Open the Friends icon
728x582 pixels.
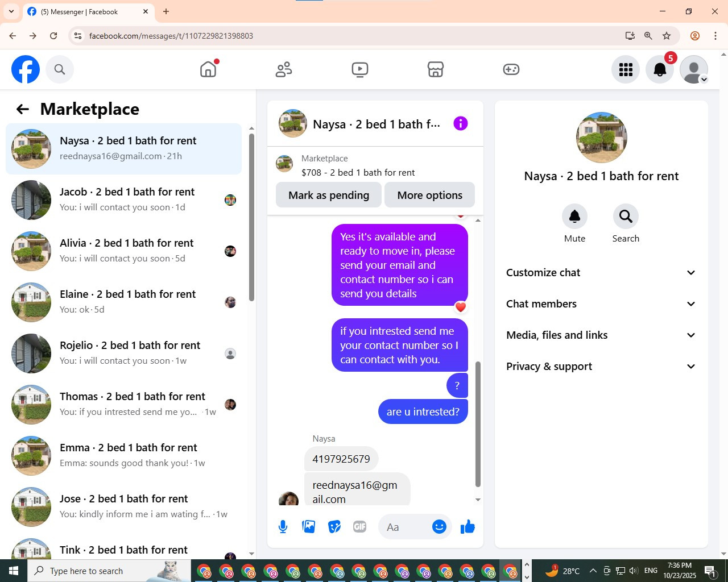(284, 69)
